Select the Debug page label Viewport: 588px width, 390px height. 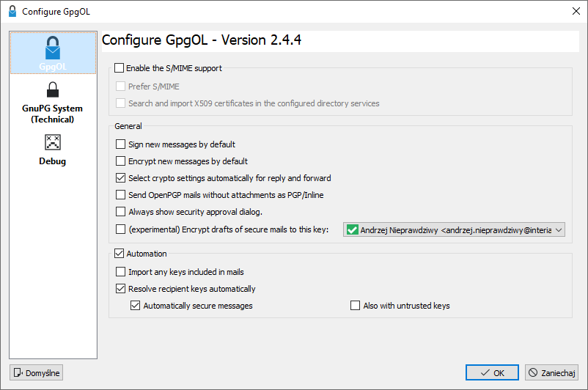(53, 161)
